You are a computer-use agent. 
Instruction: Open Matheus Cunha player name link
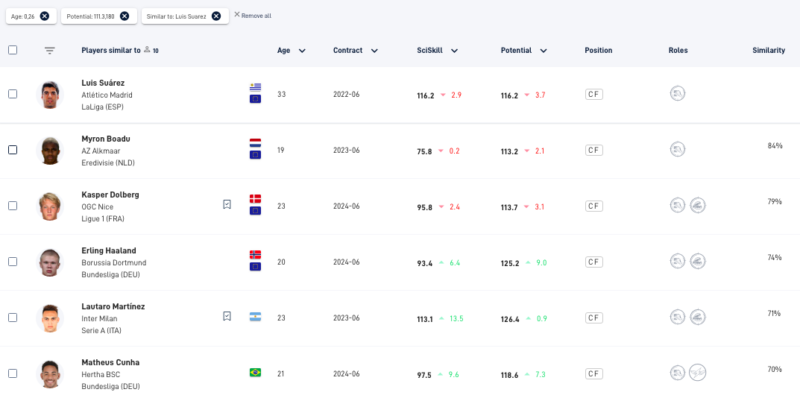tap(111, 362)
